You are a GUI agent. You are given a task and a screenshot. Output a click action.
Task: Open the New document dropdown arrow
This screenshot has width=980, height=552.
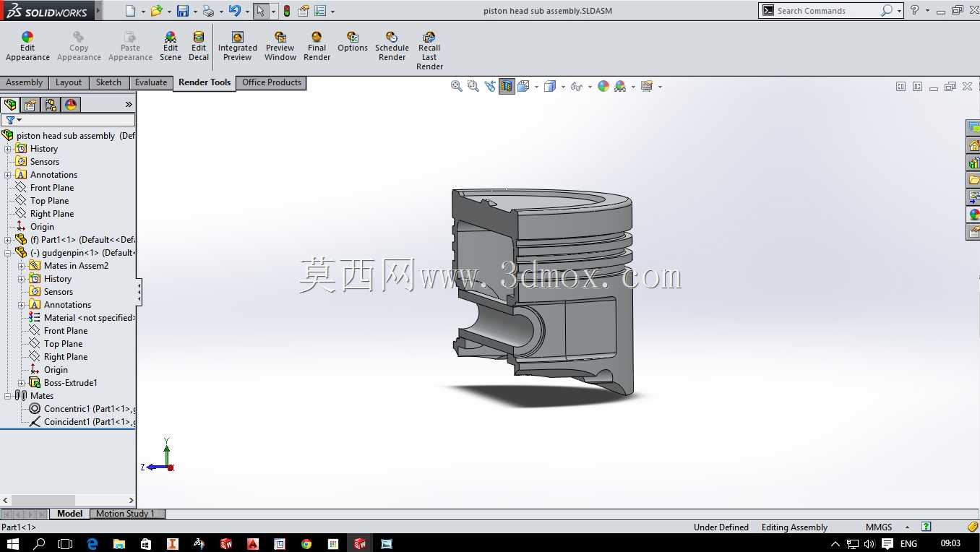click(143, 12)
